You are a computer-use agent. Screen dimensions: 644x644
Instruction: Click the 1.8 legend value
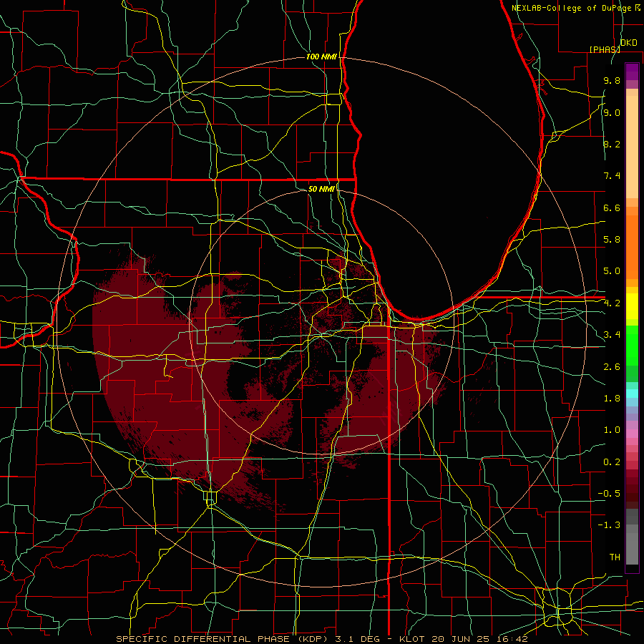coord(612,399)
